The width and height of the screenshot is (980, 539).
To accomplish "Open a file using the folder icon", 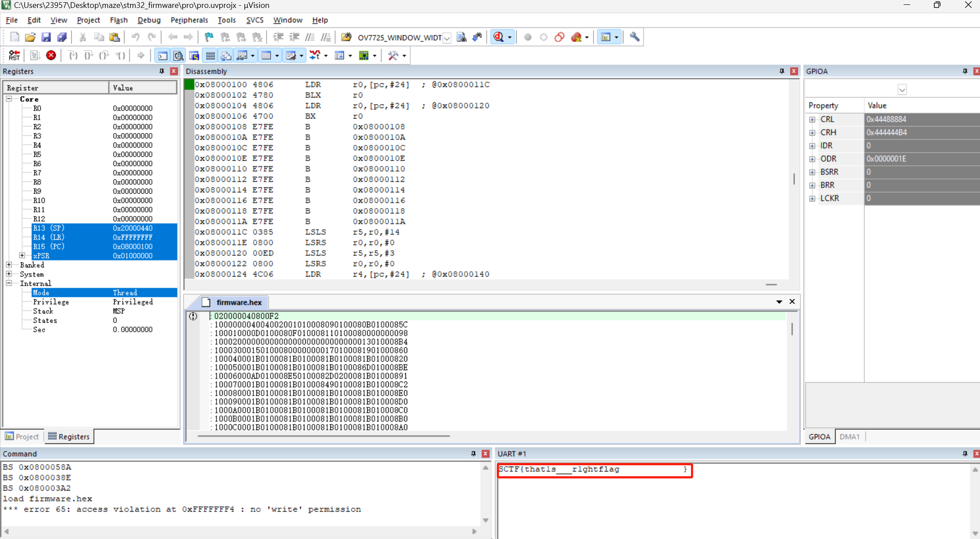I will coord(30,37).
